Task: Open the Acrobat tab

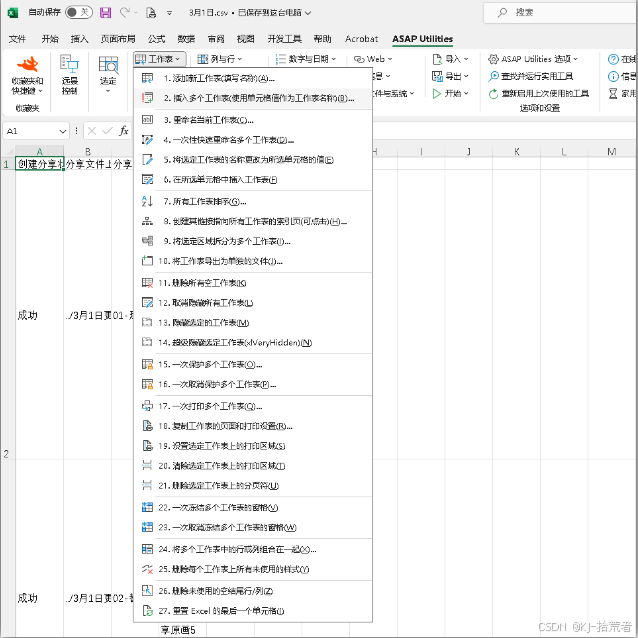Action: click(361, 39)
